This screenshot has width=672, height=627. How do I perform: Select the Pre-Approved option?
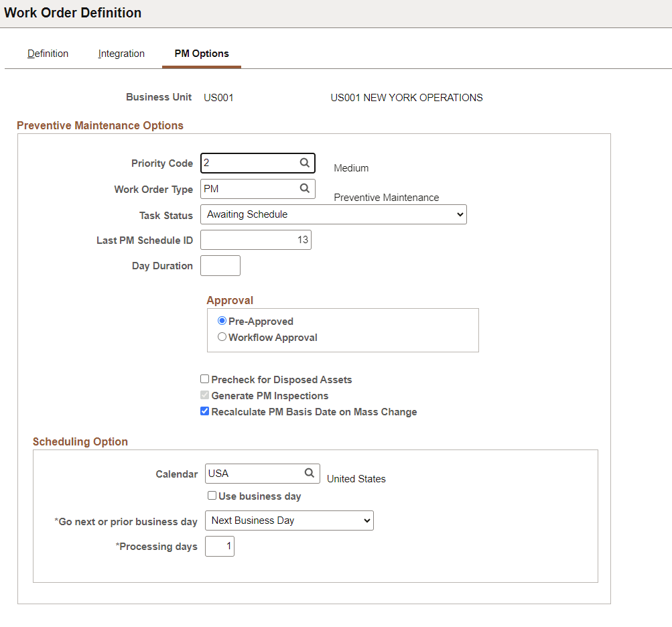(x=222, y=320)
